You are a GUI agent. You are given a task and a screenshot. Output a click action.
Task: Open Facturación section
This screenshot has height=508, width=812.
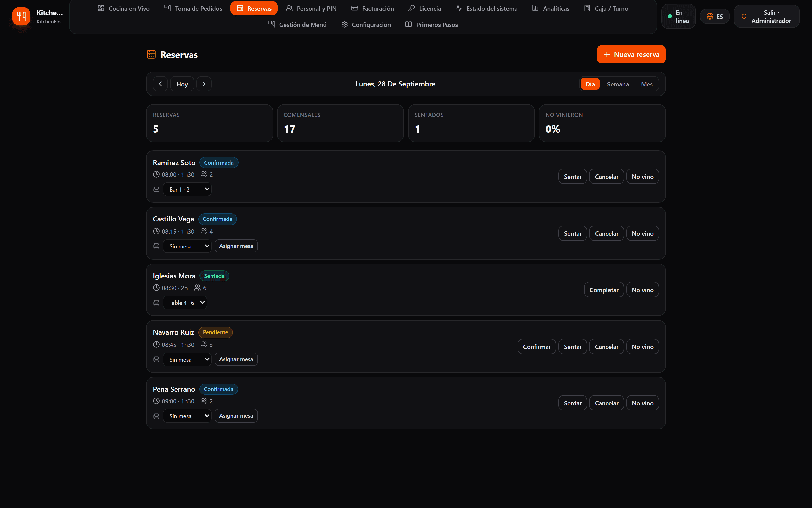373,8
